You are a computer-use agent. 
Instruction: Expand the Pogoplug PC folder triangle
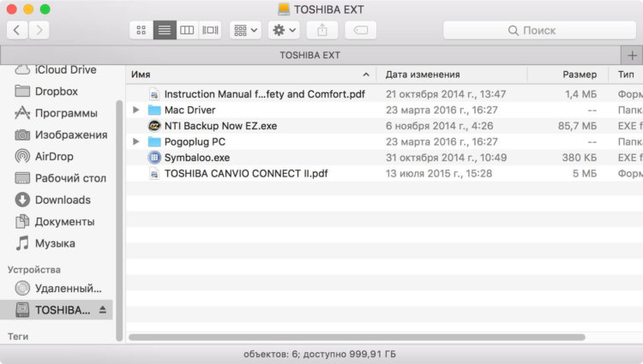[136, 141]
